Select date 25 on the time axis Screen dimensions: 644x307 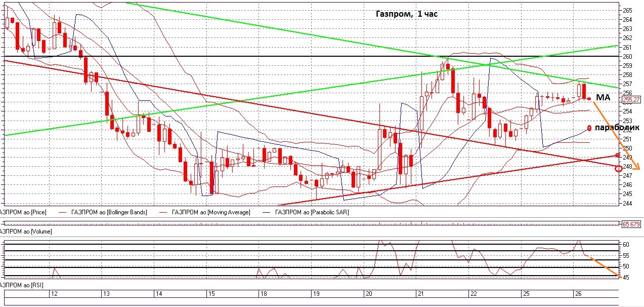tap(526, 294)
